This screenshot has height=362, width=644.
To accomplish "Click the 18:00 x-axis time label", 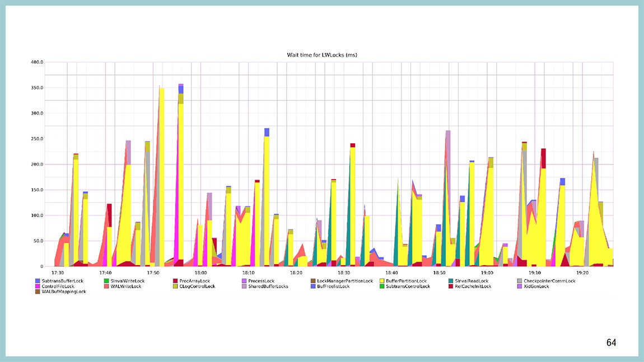I will tap(201, 272).
